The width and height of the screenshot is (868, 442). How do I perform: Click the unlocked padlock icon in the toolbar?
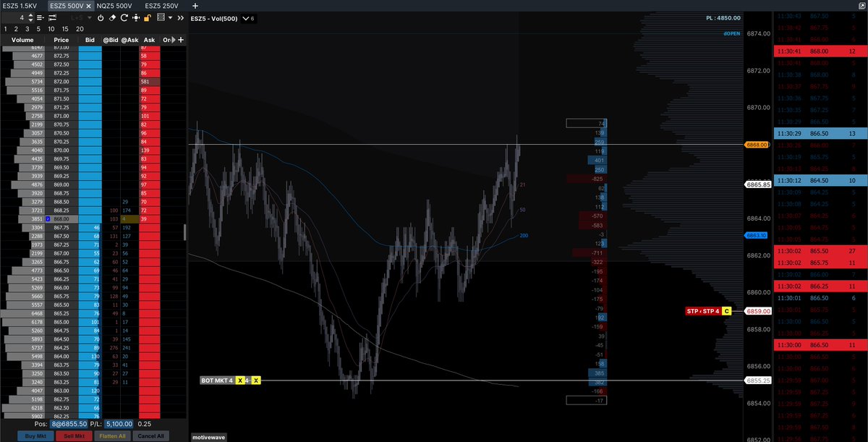coord(146,18)
